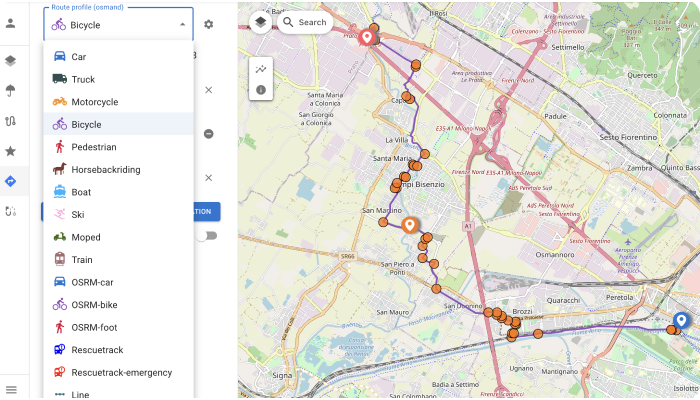
Task: Select Car routing profile
Action: pos(78,57)
